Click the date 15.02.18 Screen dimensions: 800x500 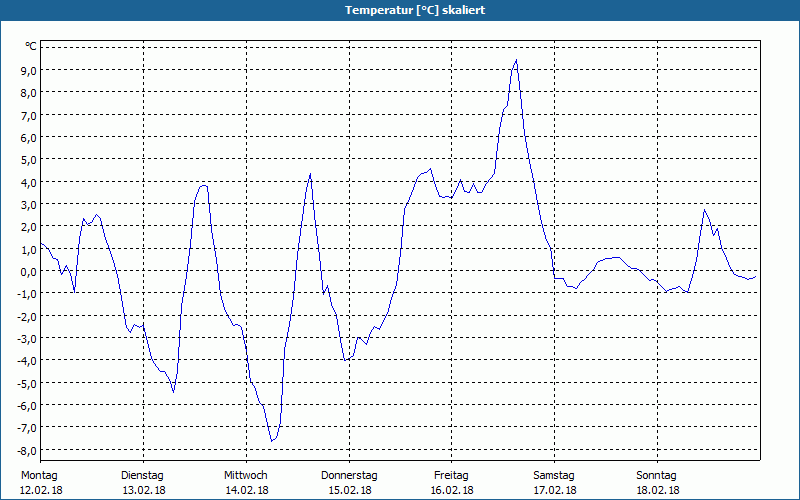click(x=350, y=490)
